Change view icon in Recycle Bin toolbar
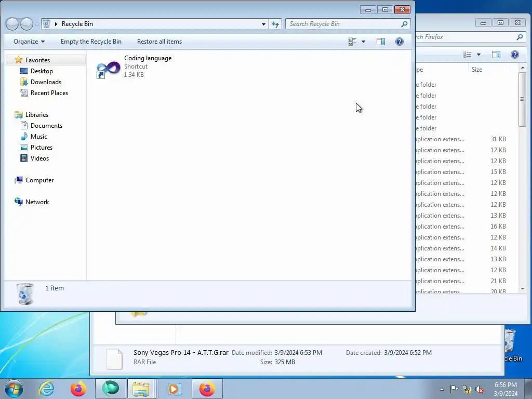This screenshot has width=532, height=399. point(352,42)
